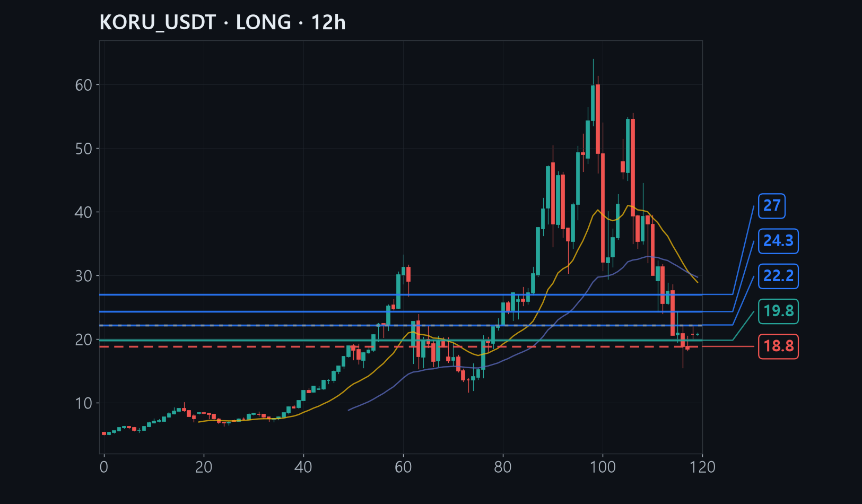Click the x-axis tick label 80
The width and height of the screenshot is (862, 504).
point(503,467)
